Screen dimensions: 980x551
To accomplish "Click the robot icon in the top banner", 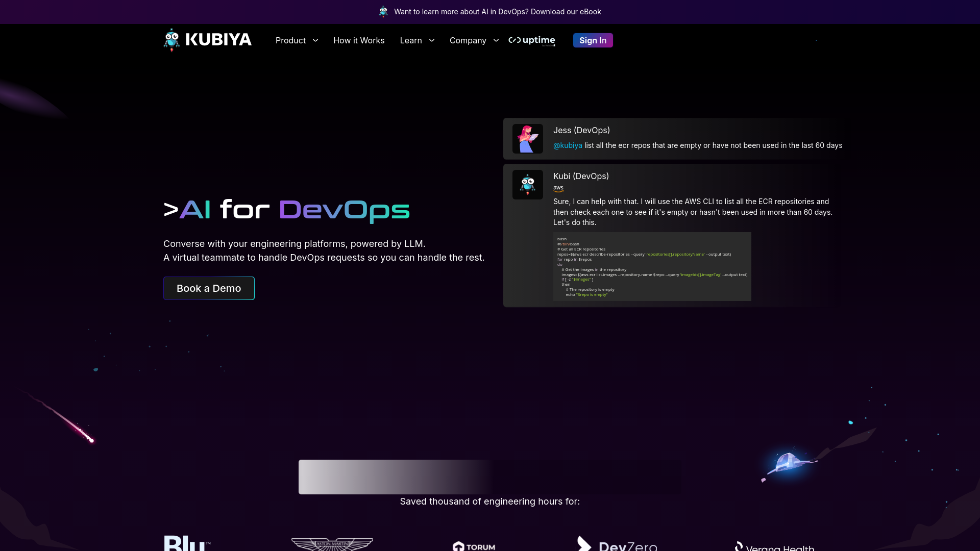I will point(383,11).
